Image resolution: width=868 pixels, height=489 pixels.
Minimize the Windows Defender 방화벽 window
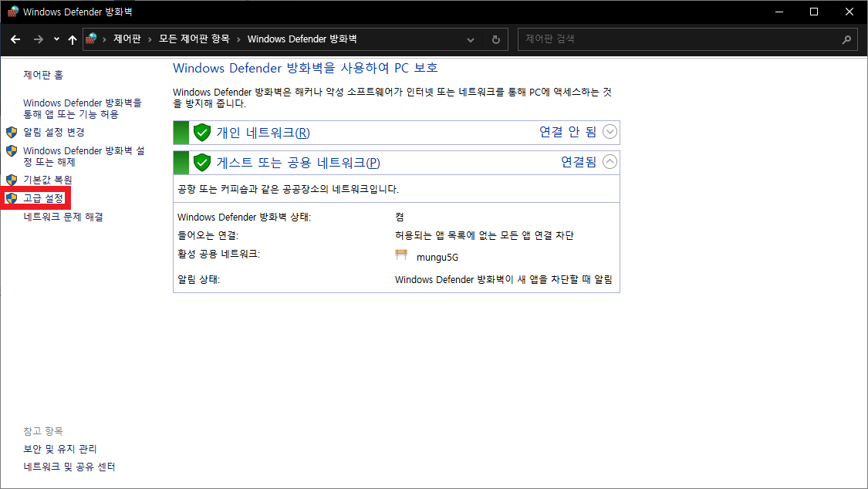pos(779,12)
